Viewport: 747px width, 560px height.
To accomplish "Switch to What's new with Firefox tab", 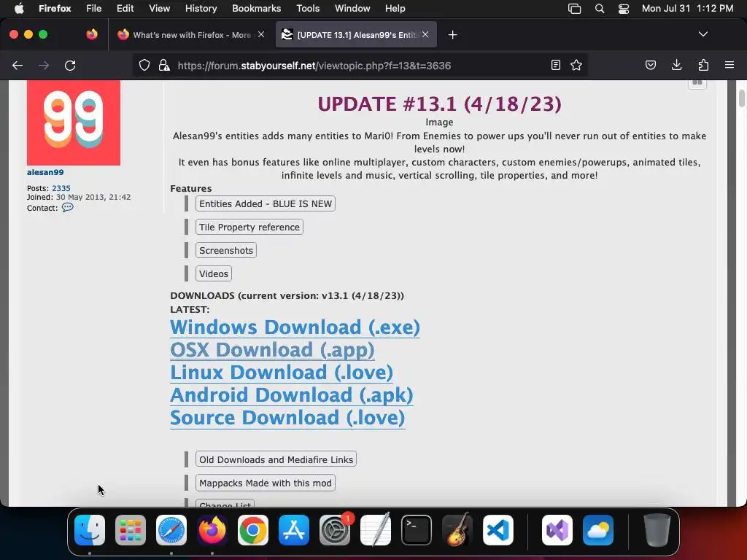I will point(191,35).
